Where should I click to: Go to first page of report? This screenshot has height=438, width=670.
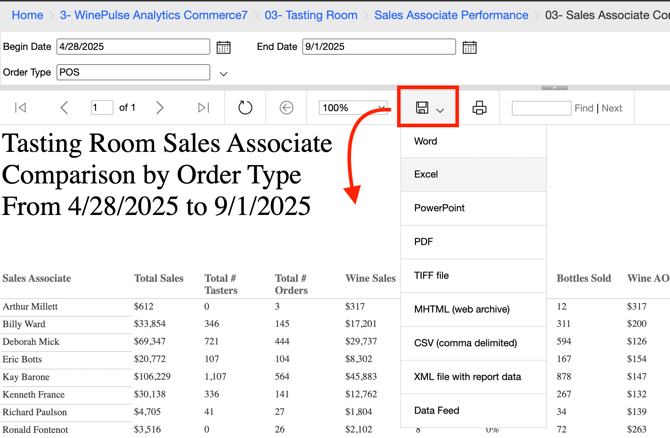pyautogui.click(x=20, y=108)
